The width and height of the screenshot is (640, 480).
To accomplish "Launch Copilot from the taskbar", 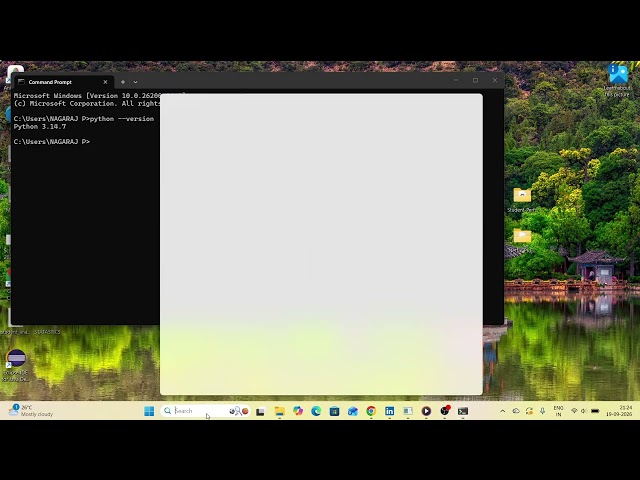I will [298, 411].
